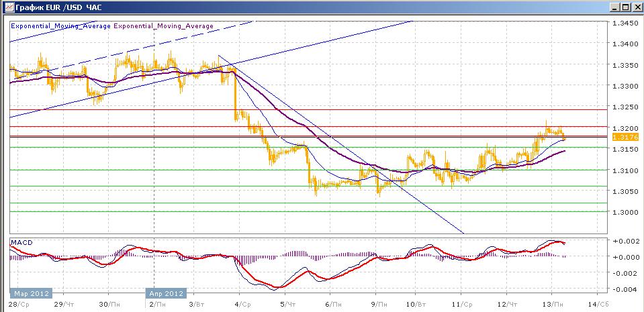Click the 13/Пн date label
The height and width of the screenshot is (312, 644).
click(x=553, y=304)
